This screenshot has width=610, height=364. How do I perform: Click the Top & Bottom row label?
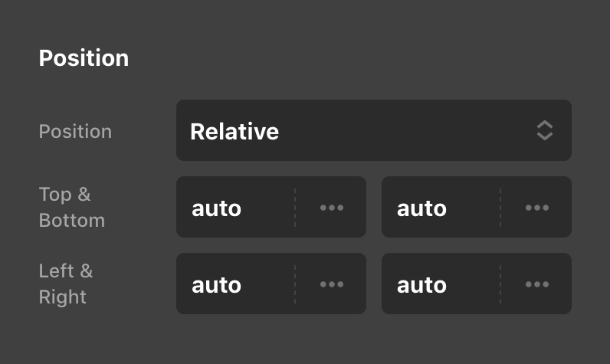(x=71, y=207)
